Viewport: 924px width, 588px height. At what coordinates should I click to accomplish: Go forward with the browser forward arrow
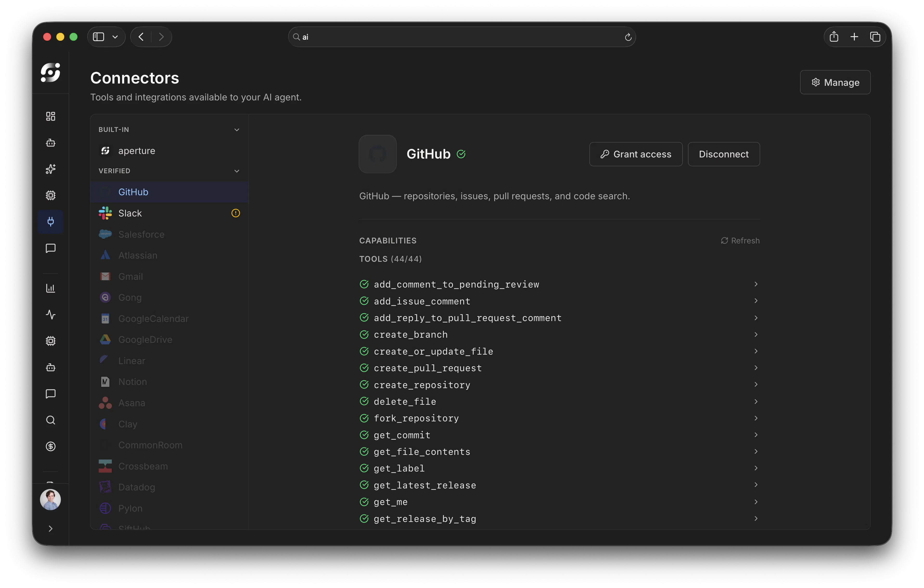point(161,37)
